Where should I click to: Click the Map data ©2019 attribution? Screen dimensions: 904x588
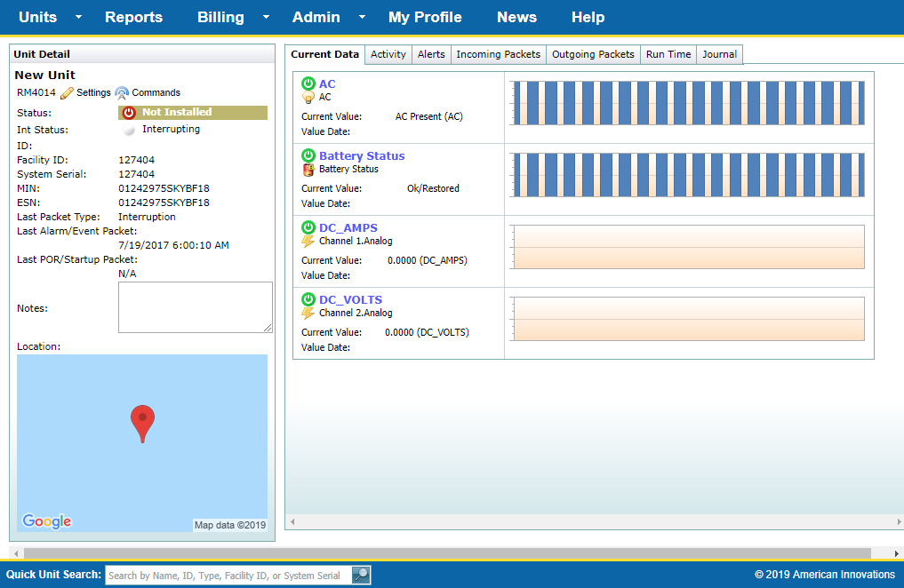point(230,525)
